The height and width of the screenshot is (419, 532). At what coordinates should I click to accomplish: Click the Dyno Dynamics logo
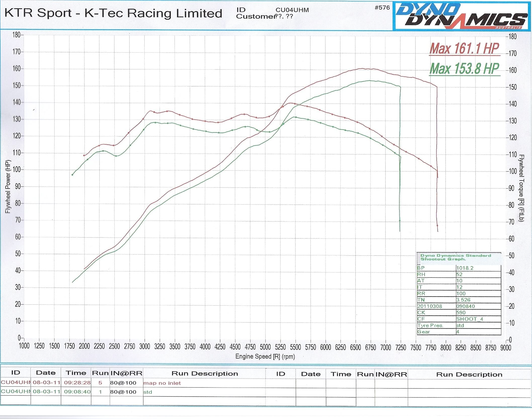coord(462,16)
